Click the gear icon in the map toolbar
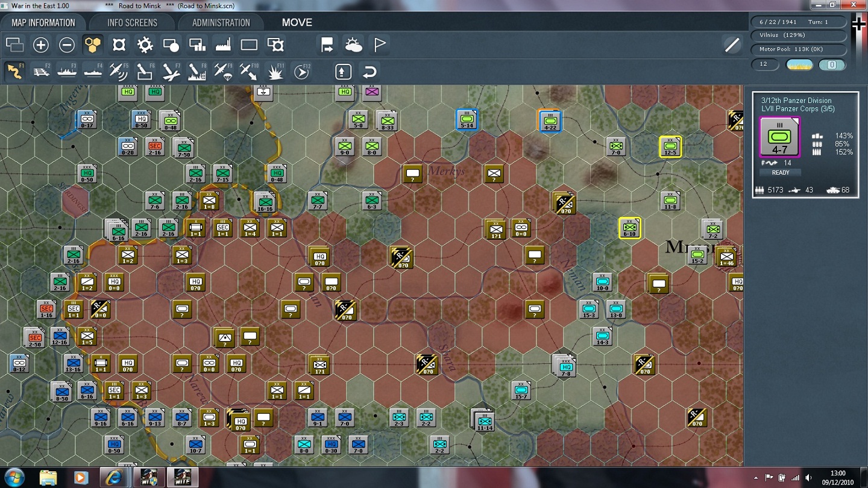The height and width of the screenshot is (488, 868). (x=145, y=45)
